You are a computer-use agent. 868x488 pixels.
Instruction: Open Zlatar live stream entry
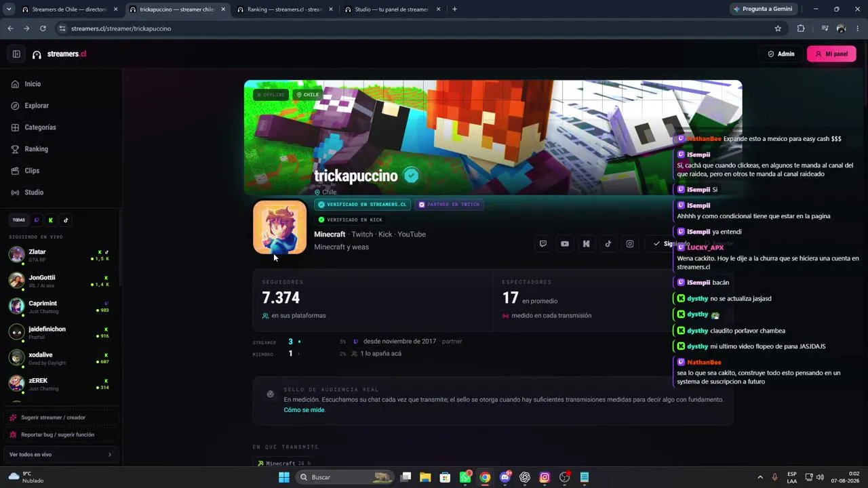tap(60, 255)
